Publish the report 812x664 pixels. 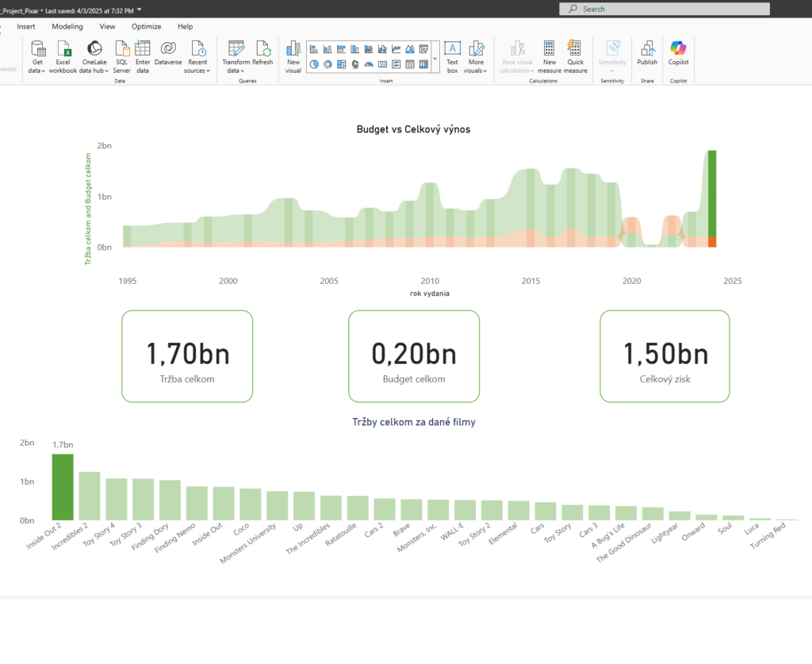[x=647, y=53]
